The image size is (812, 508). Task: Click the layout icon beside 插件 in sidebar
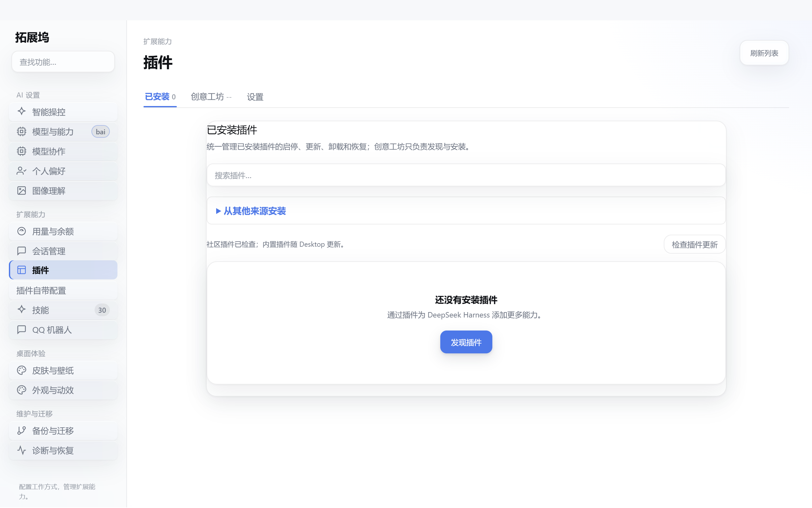pos(22,270)
